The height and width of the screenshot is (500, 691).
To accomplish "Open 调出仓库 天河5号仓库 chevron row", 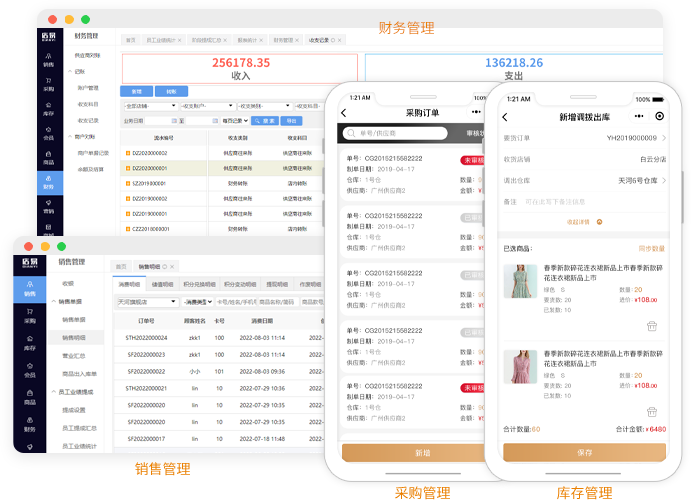I will pos(584,181).
